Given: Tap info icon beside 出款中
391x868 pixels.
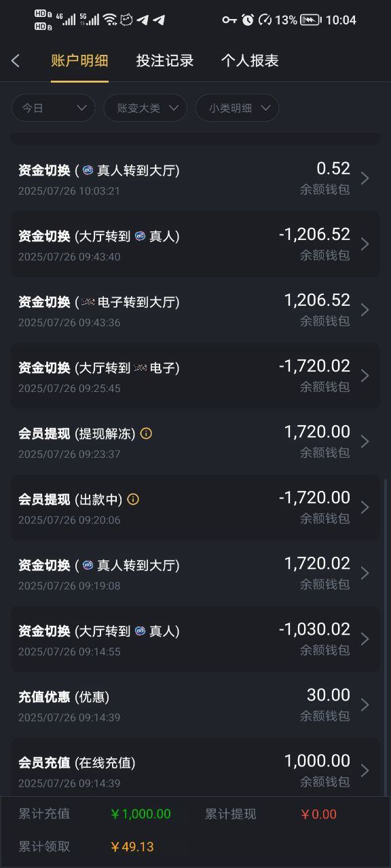Looking at the screenshot, I should [x=133, y=499].
